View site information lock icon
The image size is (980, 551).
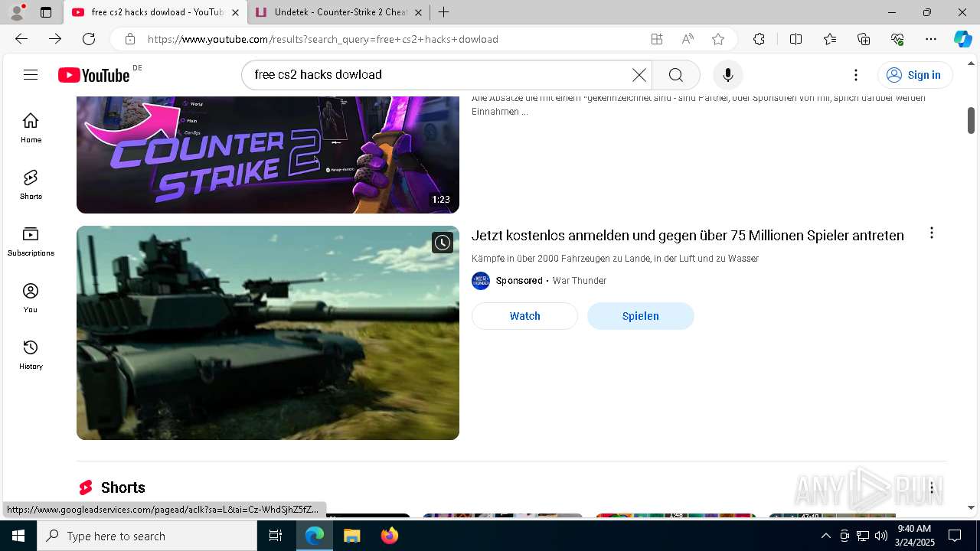(x=130, y=39)
